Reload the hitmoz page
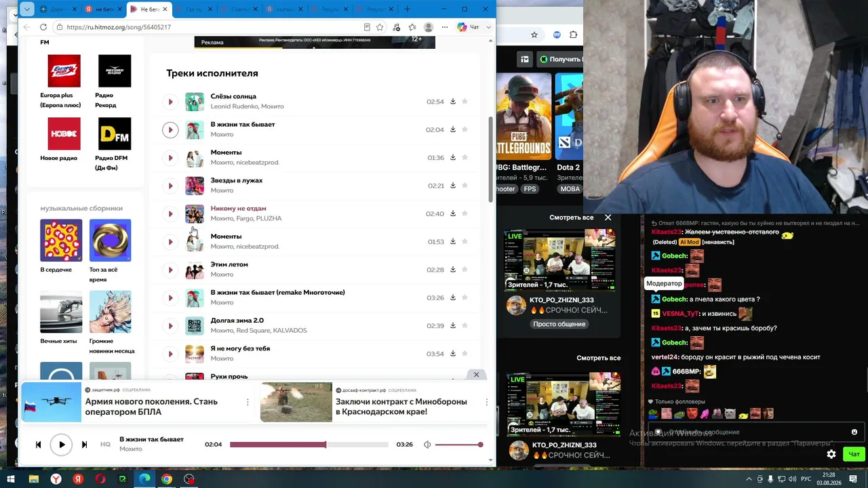 tap(43, 27)
